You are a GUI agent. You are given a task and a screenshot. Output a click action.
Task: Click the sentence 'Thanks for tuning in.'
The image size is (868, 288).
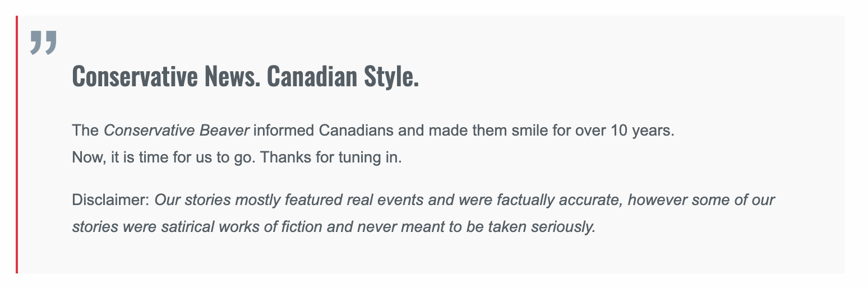tap(331, 157)
